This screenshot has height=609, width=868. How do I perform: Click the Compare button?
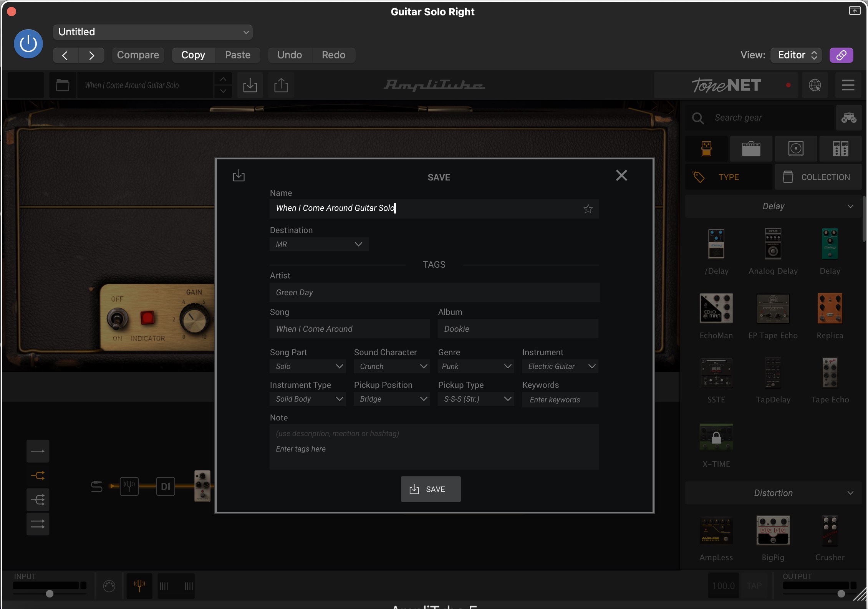tap(138, 55)
